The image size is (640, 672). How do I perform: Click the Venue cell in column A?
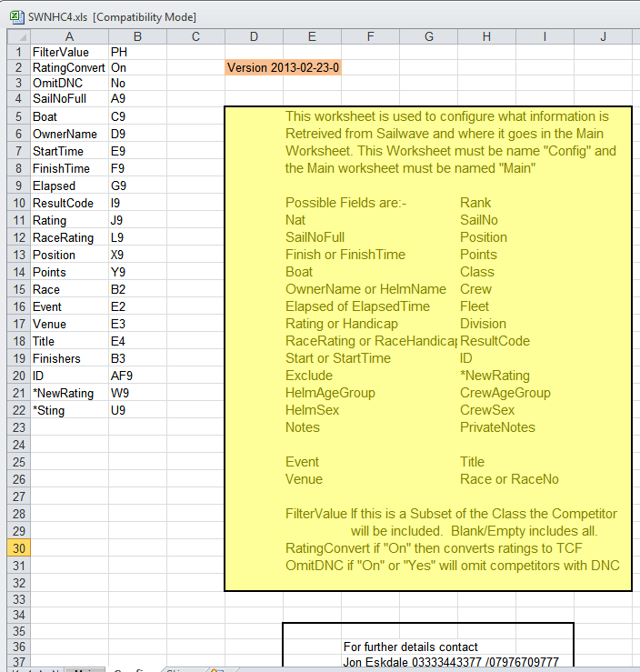[69, 324]
